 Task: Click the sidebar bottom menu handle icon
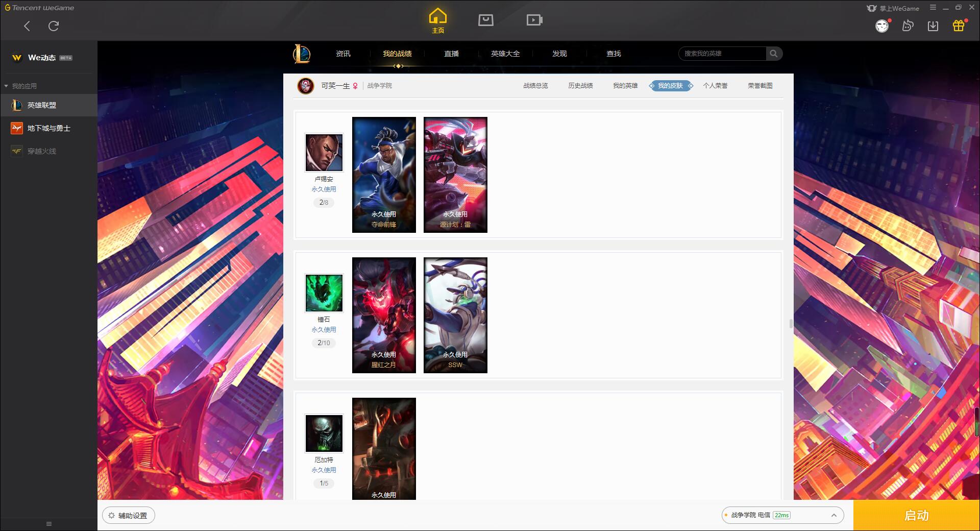(49, 524)
